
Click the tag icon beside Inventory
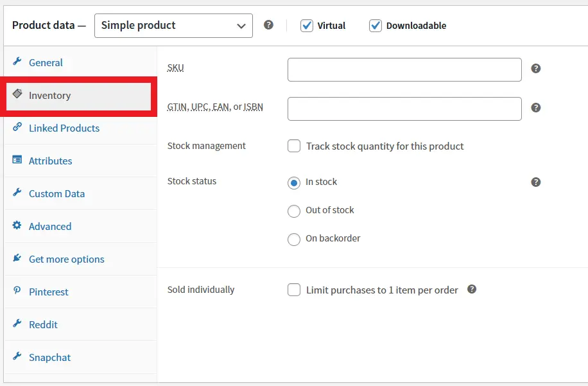tap(18, 94)
